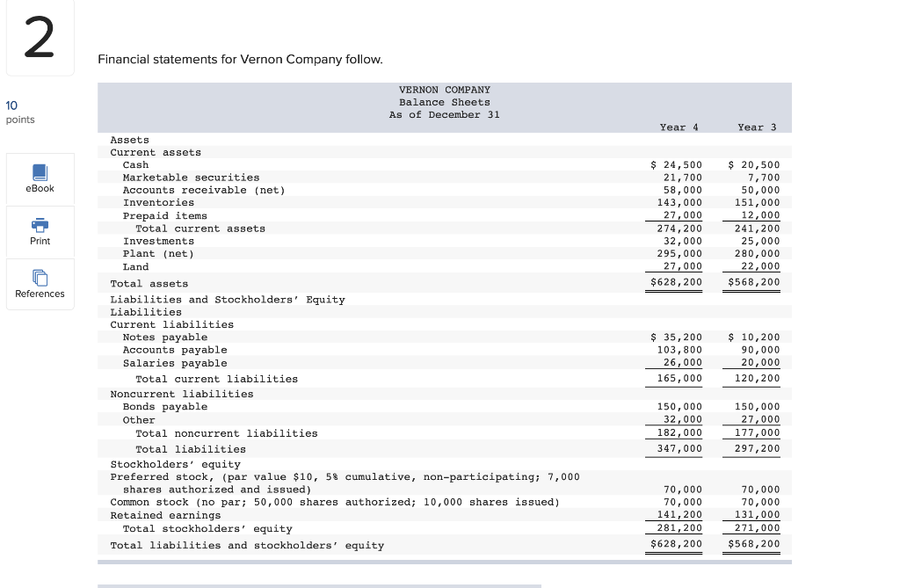This screenshot has height=588, width=900.
Task: Click the $35,200 notes payable value
Action: [676, 338]
